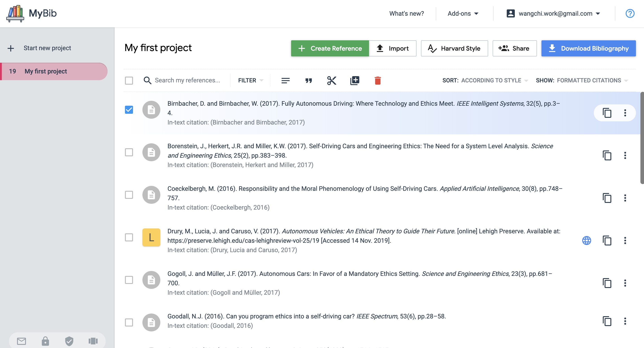Click the Download Bibliography button
The width and height of the screenshot is (644, 348).
pos(588,48)
